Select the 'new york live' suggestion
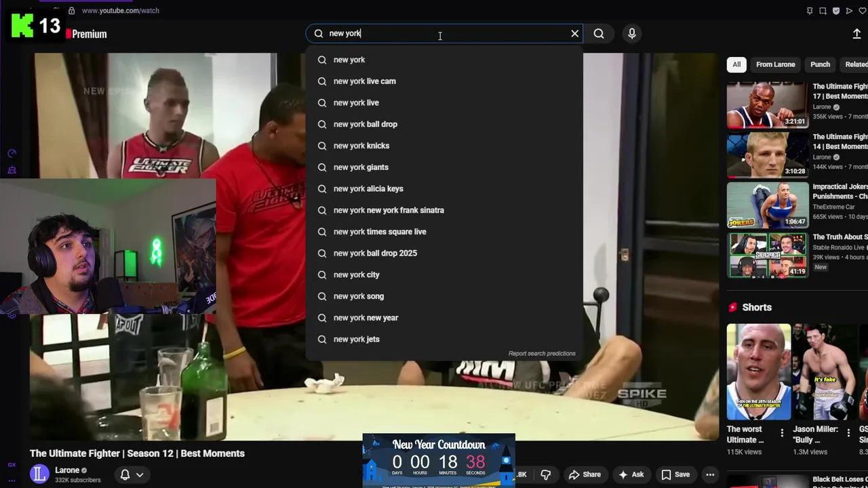The height and width of the screenshot is (488, 868). click(x=444, y=102)
